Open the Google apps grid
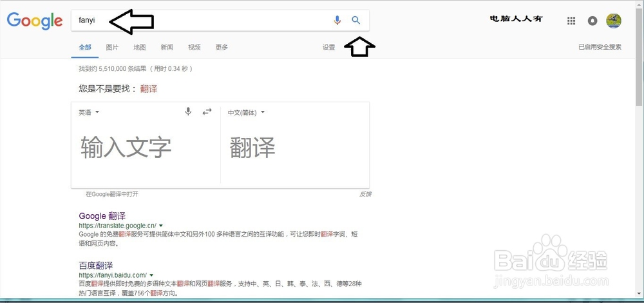This screenshot has height=303, width=644. [x=571, y=21]
